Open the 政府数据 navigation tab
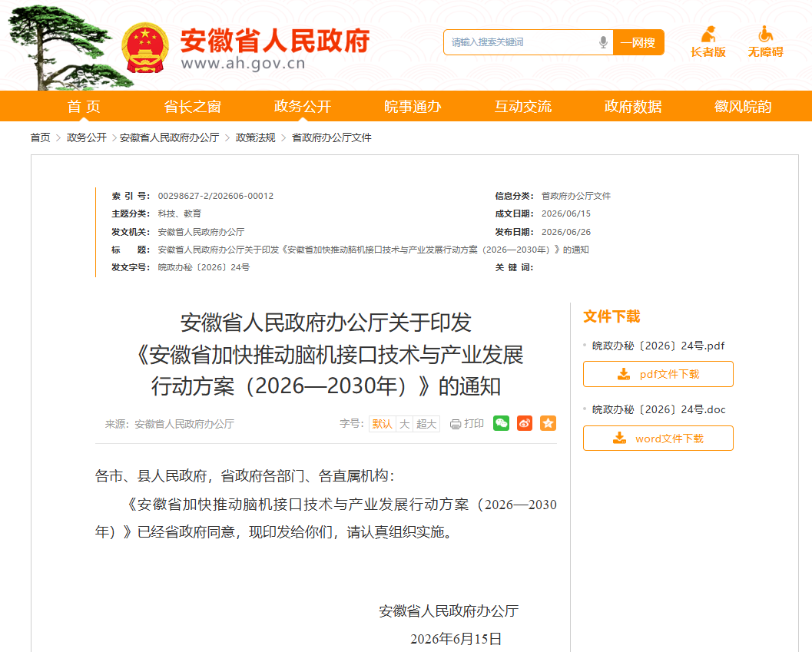Viewport: 812px width, 652px height. pyautogui.click(x=633, y=106)
